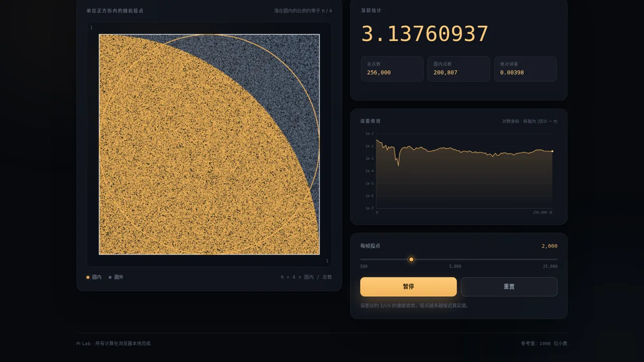Click the 每帧投点 slider handle
This screenshot has width=644, height=362.
click(411, 259)
